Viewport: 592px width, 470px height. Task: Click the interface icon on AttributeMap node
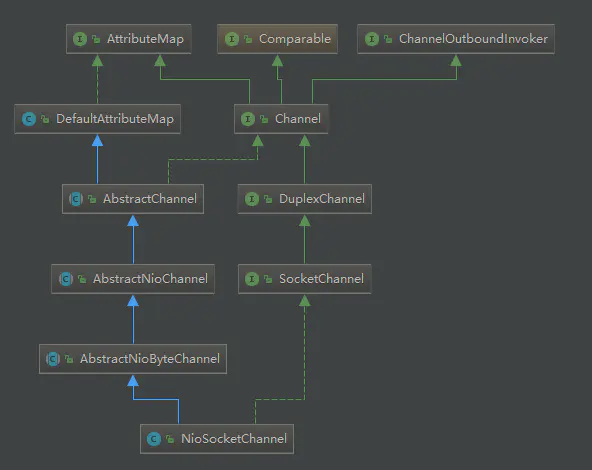(80, 39)
